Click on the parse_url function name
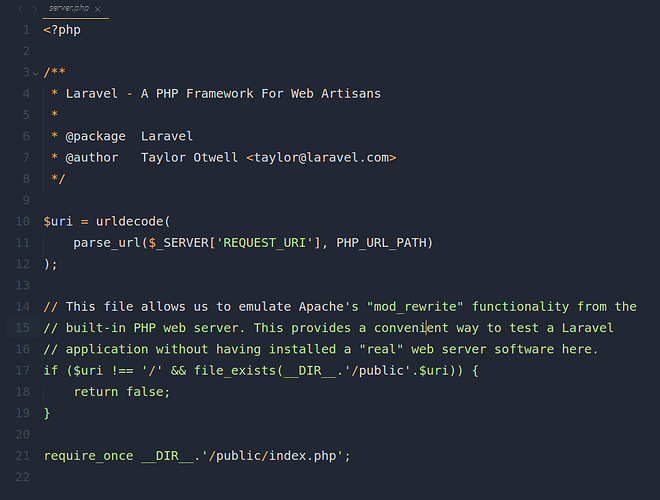This screenshot has width=660, height=500. [106, 242]
